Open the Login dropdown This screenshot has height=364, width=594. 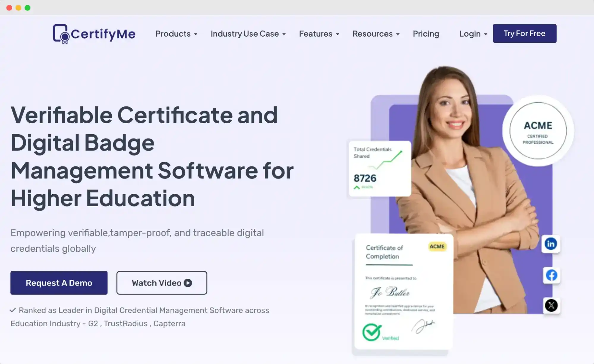point(473,34)
